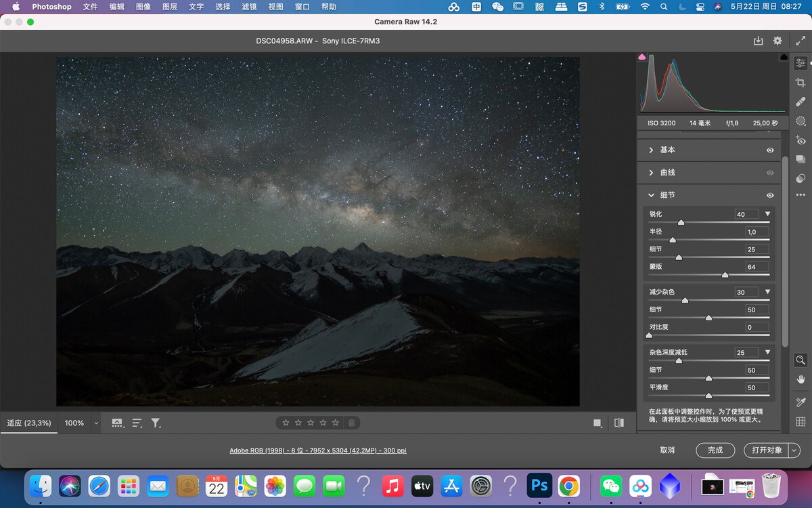Screen dimensions: 812x508
Task: Toggle visibility of 曲线 panel edits
Action: tap(770, 173)
